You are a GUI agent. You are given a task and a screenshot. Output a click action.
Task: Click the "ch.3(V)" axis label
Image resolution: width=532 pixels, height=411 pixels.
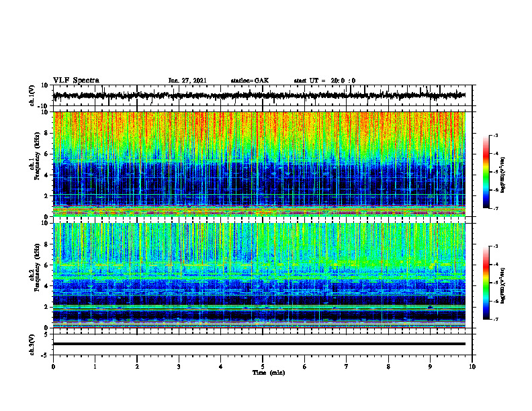(32, 345)
